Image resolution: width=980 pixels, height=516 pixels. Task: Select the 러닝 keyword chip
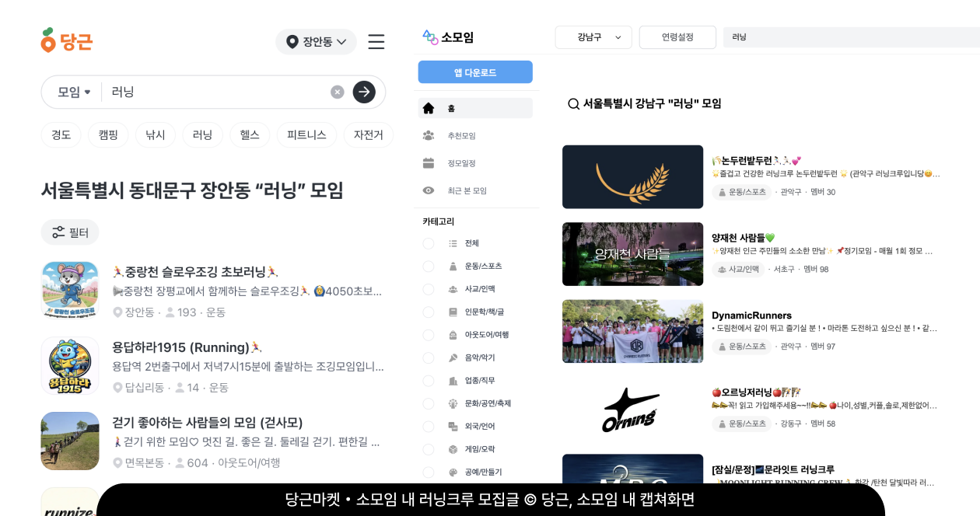(x=202, y=134)
